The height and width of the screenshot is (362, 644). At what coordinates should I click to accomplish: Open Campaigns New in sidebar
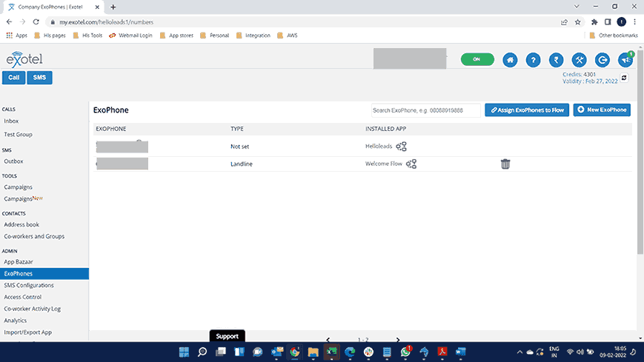click(x=23, y=198)
